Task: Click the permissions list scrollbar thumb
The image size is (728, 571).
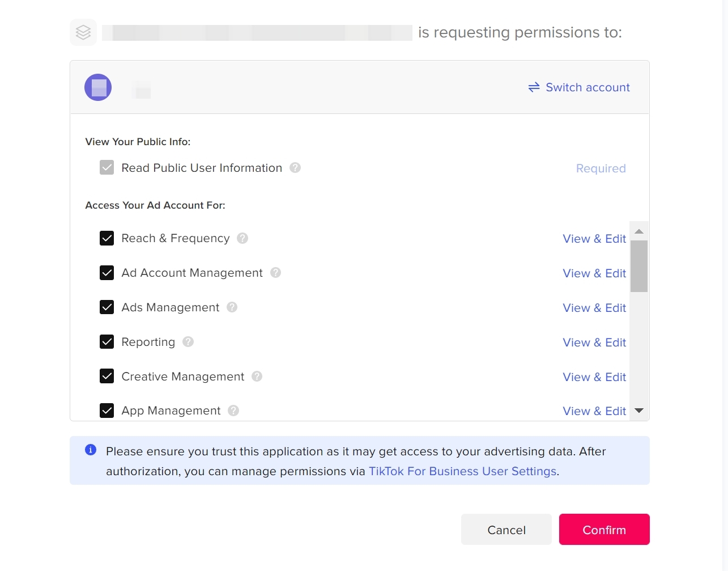Action: [639, 266]
